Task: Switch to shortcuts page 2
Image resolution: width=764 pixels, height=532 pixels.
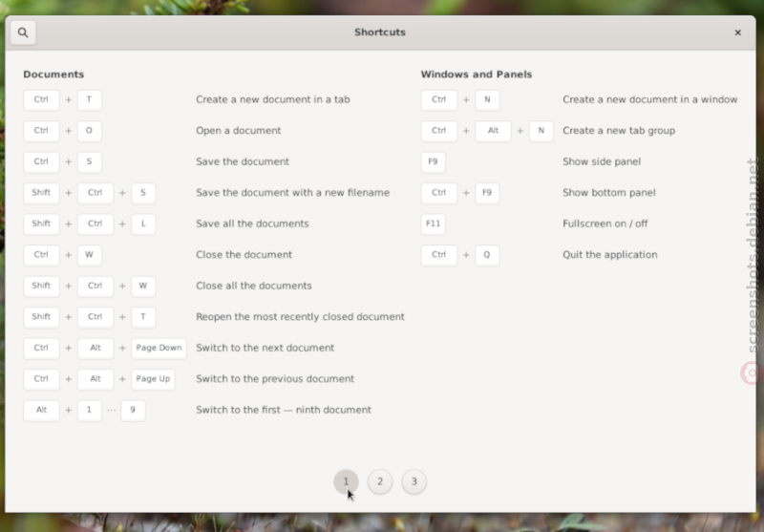Action: pos(380,481)
